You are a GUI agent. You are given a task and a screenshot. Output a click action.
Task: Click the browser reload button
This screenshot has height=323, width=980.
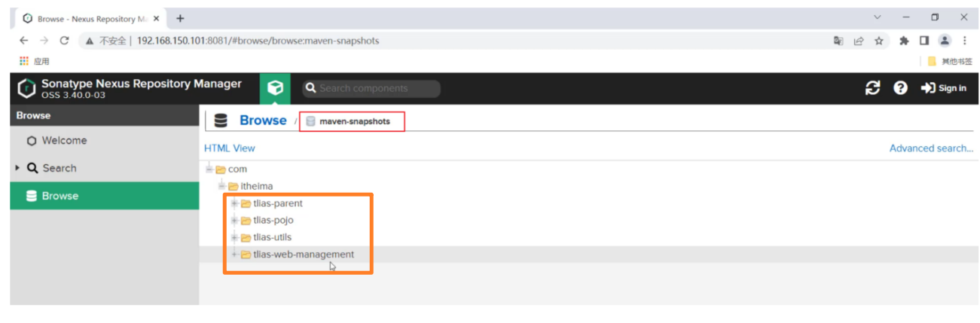[64, 41]
